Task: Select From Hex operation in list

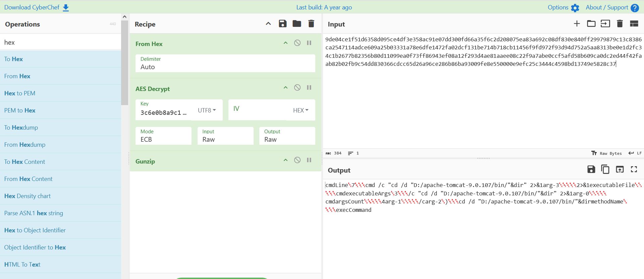Action: tap(60, 76)
